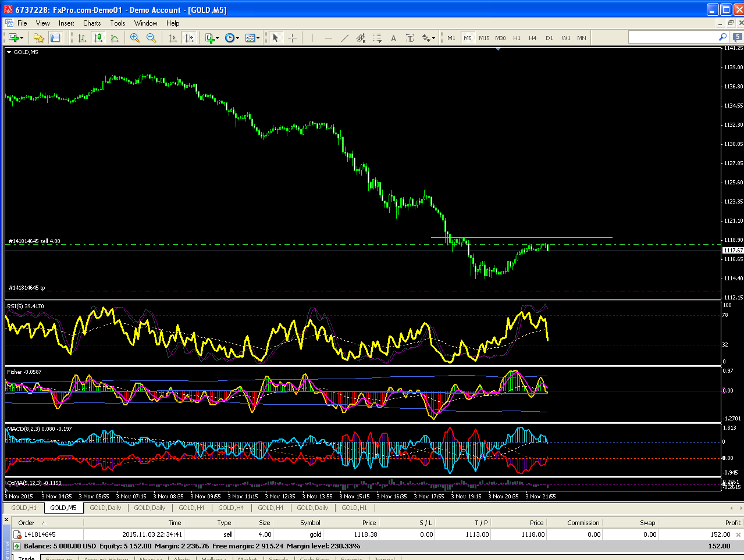The height and width of the screenshot is (560, 744).
Task: Open the Charts menu
Action: pyautogui.click(x=92, y=23)
